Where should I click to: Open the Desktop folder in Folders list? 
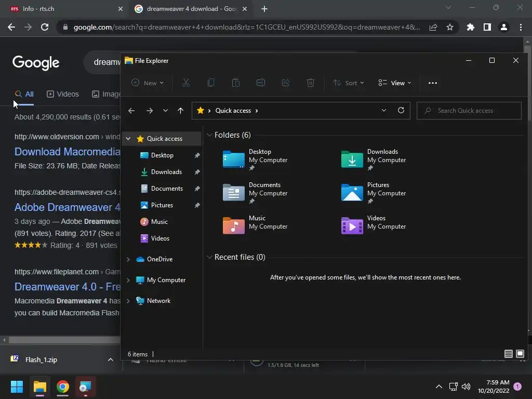(255, 159)
